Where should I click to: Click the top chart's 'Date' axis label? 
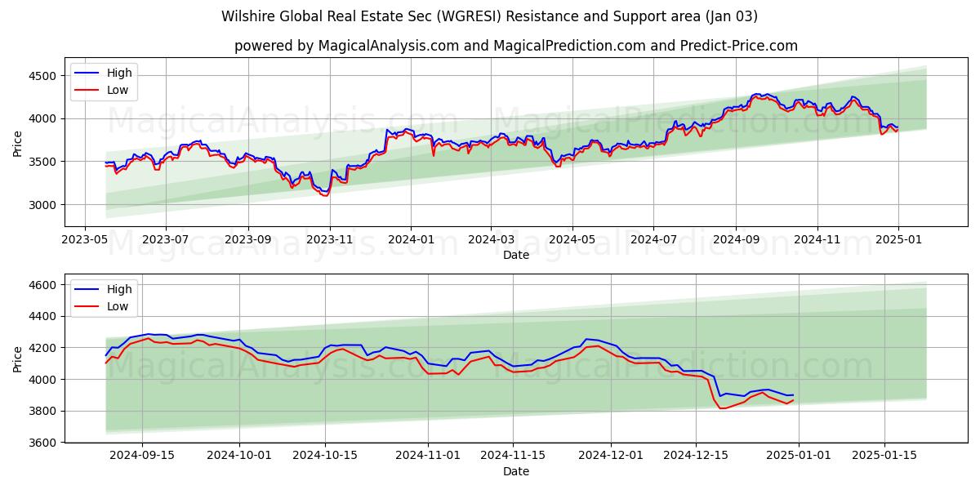pyautogui.click(x=515, y=255)
